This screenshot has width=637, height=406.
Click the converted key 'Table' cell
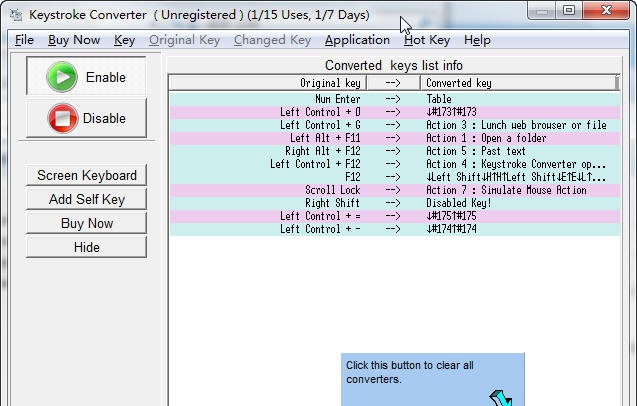click(439, 99)
